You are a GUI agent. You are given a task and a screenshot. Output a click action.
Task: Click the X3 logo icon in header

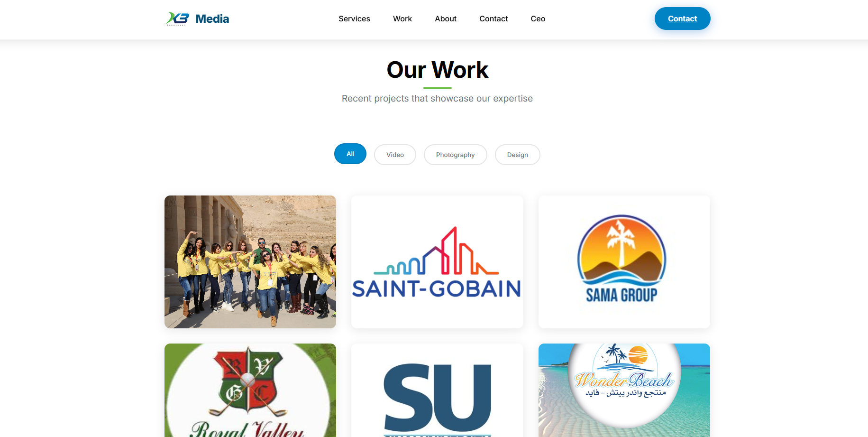point(177,19)
